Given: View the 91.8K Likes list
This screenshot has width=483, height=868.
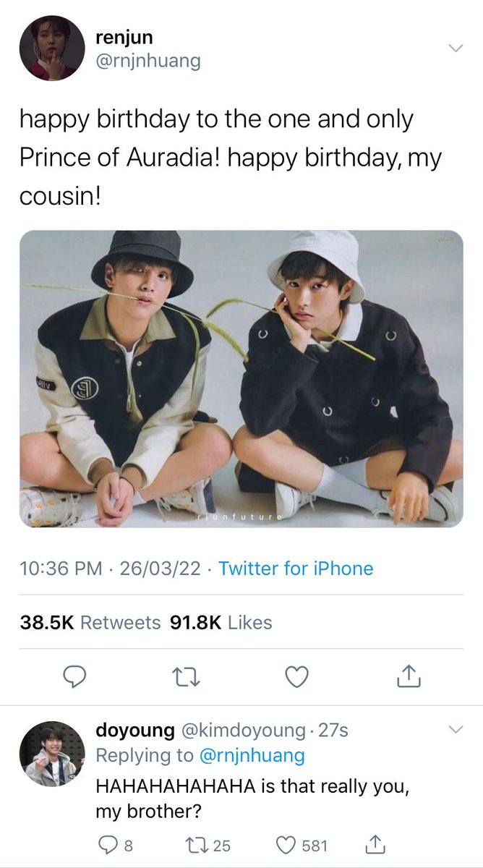Looking at the screenshot, I should [221, 622].
